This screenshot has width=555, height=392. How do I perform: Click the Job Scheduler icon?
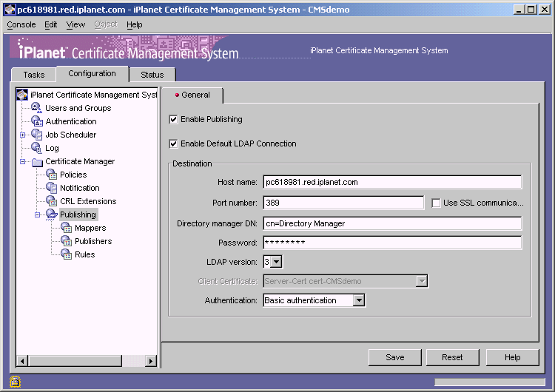coord(37,135)
